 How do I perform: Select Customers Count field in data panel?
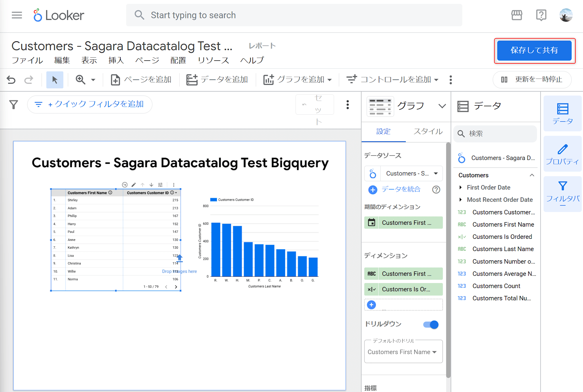click(x=496, y=286)
